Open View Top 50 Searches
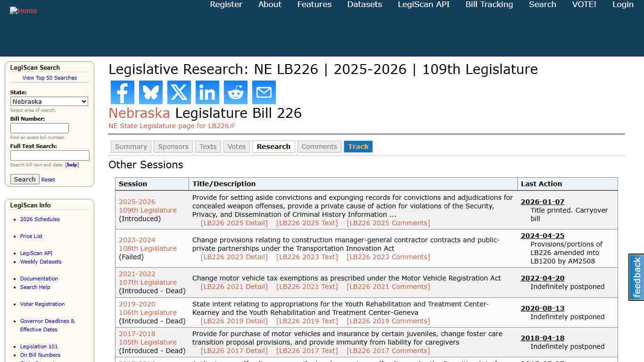 pos(50,78)
